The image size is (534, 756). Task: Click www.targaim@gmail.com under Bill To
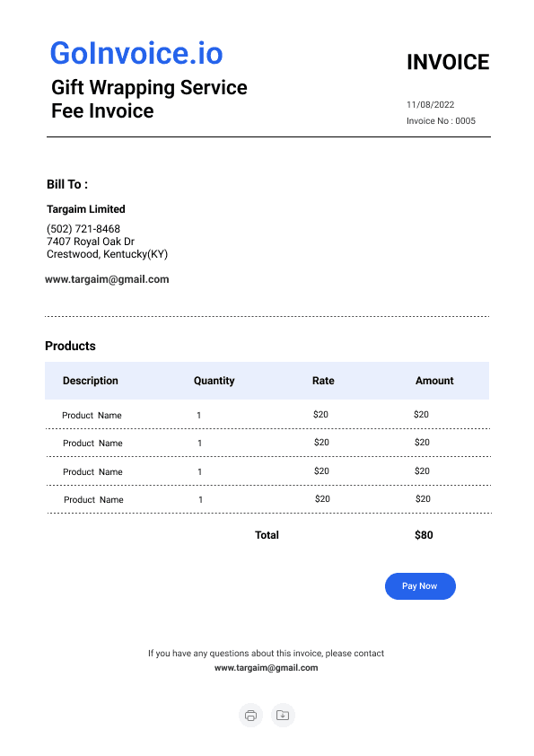107,279
